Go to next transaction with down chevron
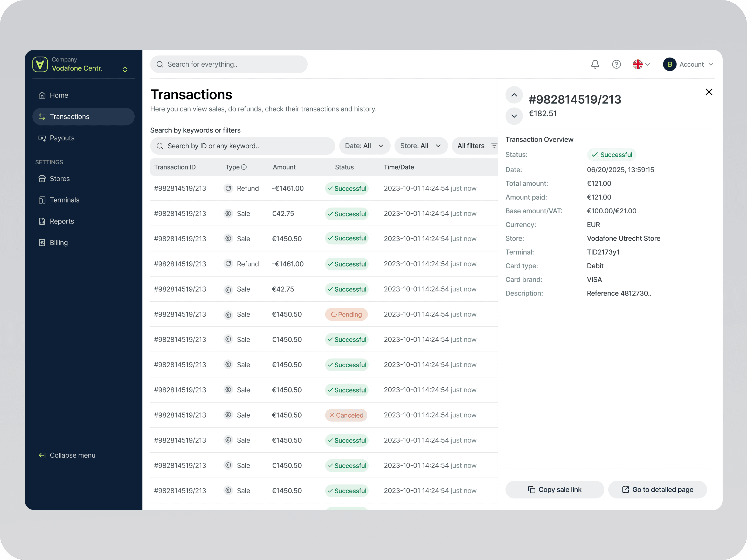The height and width of the screenshot is (560, 747). [514, 116]
